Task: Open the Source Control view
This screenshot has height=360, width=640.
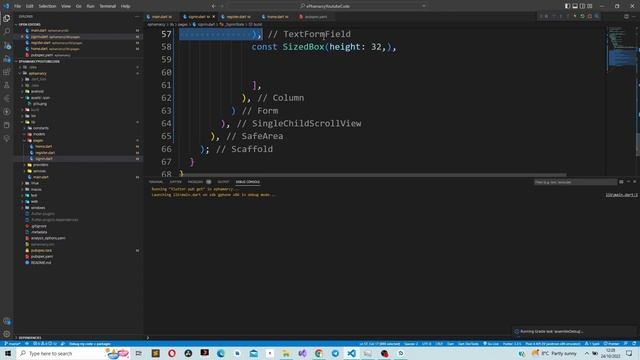Action: (x=7, y=45)
